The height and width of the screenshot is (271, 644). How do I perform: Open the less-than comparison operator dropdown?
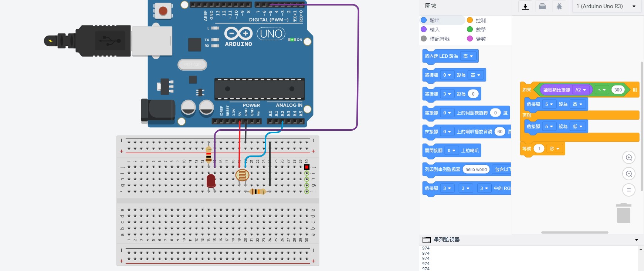(601, 90)
